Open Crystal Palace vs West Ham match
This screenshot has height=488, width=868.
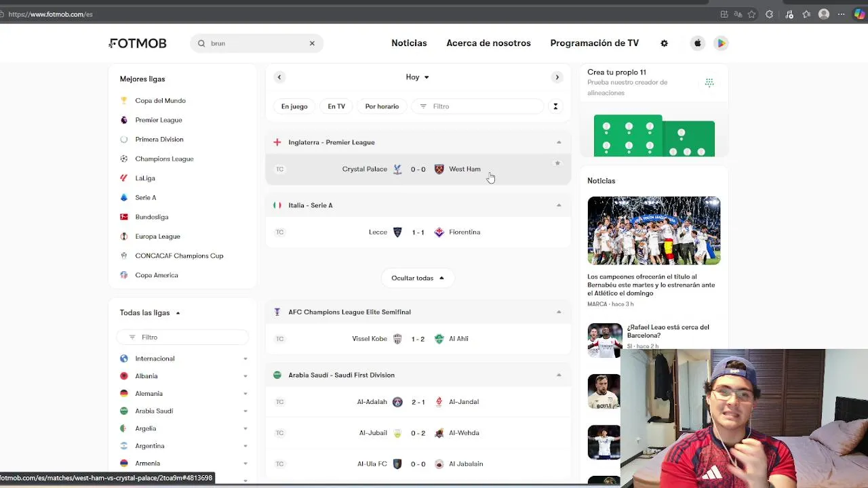tap(418, 169)
